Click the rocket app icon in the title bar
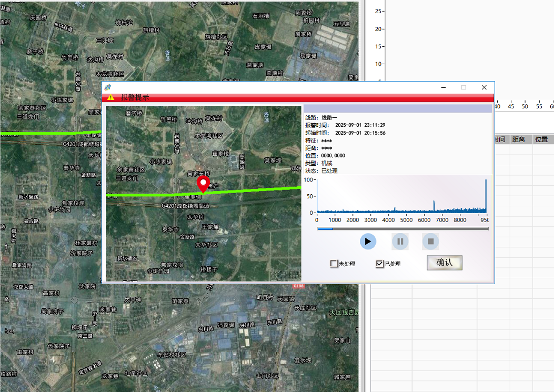The height and width of the screenshot is (392, 554). pos(107,87)
